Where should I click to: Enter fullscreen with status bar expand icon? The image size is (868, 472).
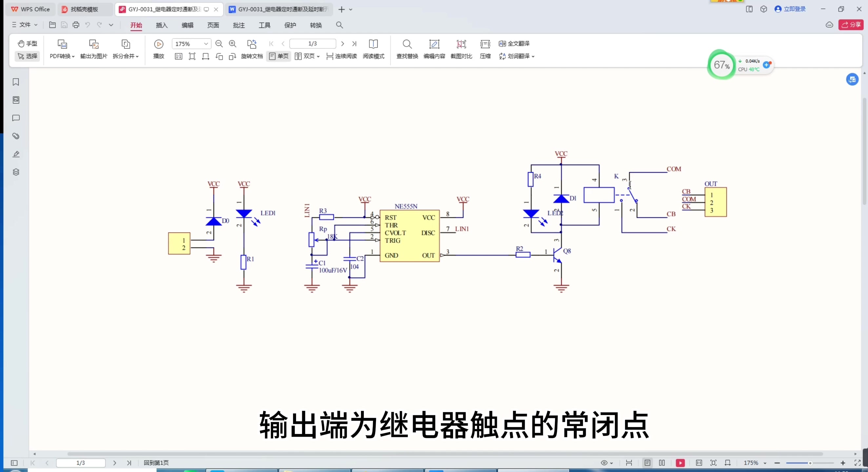tap(858, 463)
